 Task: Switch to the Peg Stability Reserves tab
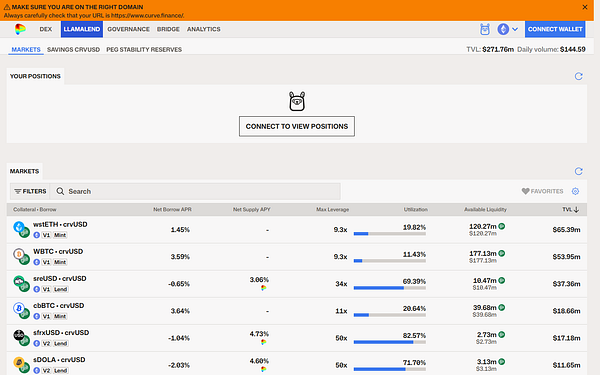click(x=144, y=49)
